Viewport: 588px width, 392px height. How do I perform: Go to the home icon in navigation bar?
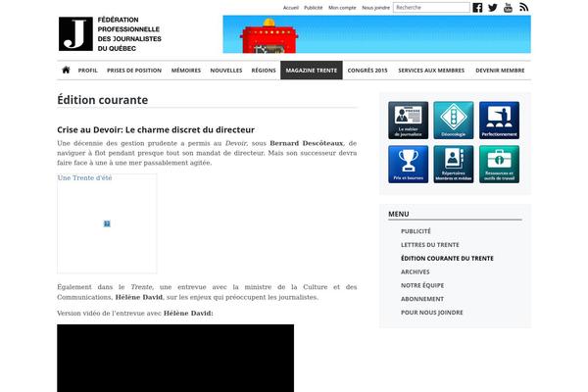(66, 70)
